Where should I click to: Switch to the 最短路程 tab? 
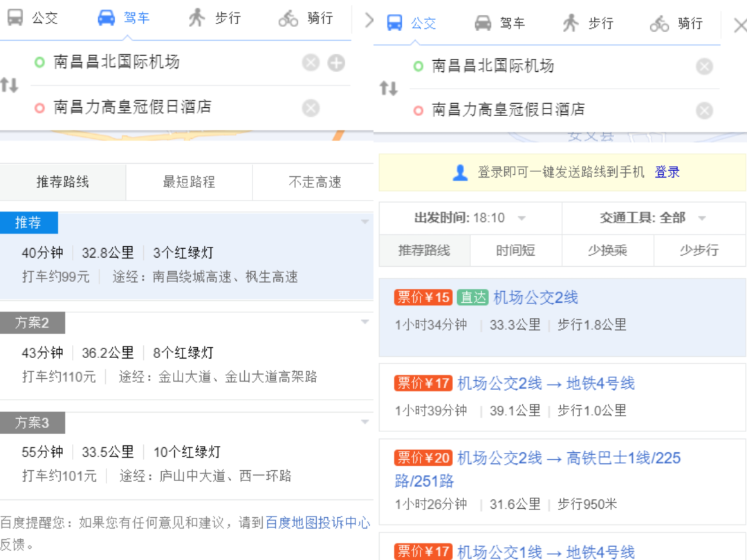coord(188,182)
